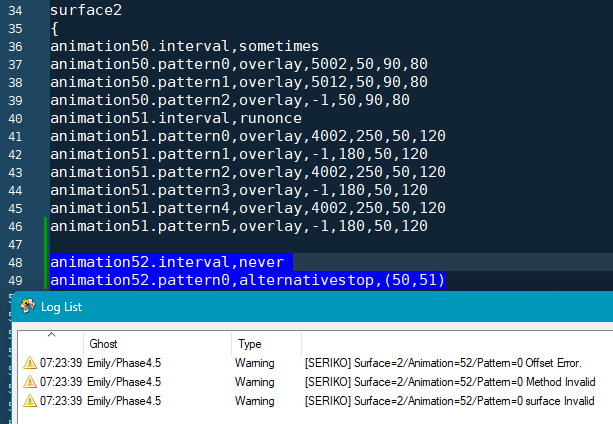613x424 pixels.
Task: Sort log by the Ghost column header
Action: (x=103, y=343)
